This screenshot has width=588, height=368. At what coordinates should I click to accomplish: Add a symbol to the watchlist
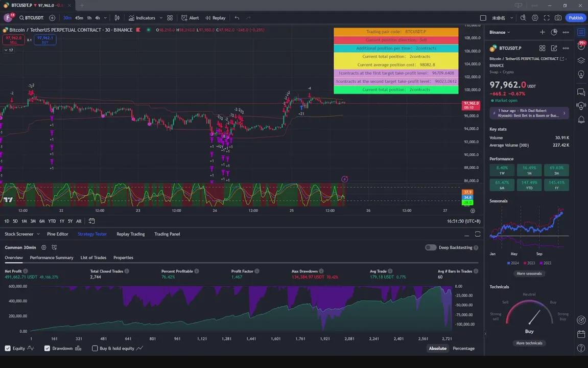pos(542,32)
